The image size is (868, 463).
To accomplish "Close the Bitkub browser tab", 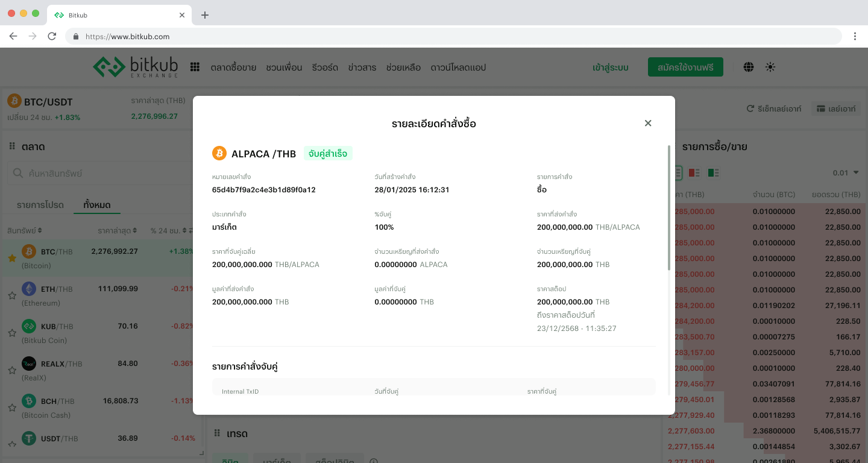I will 183,15.
